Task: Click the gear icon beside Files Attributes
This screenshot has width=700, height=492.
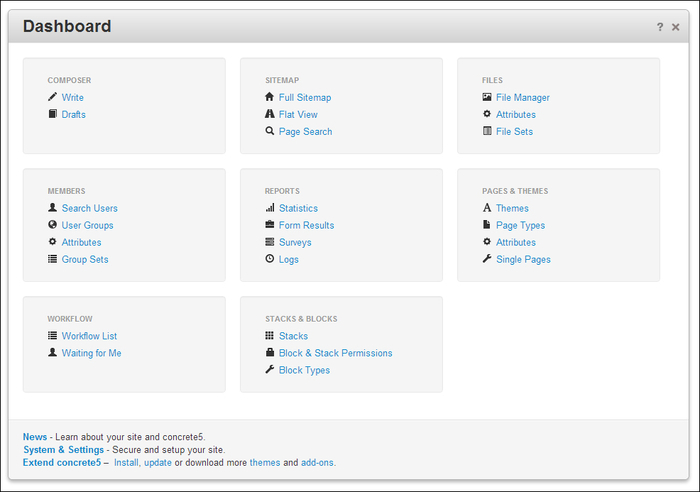Action: point(487,114)
